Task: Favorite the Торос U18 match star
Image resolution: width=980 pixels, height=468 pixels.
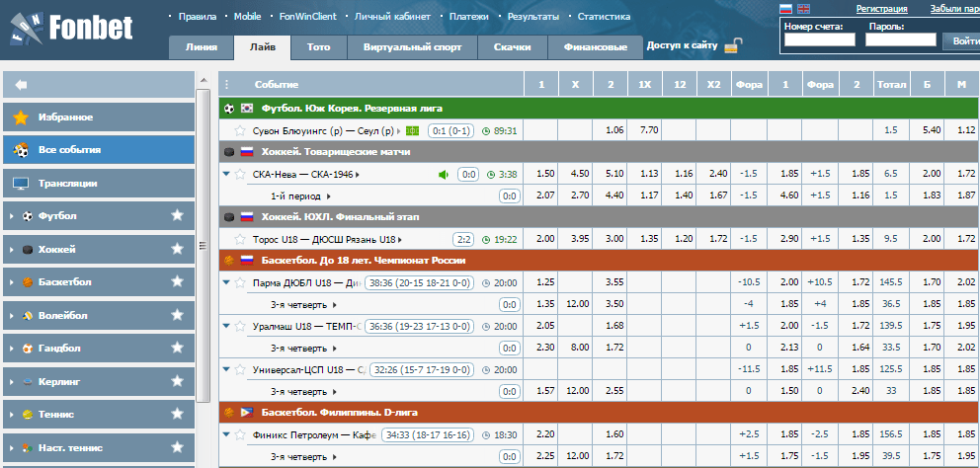Action: coord(239,239)
